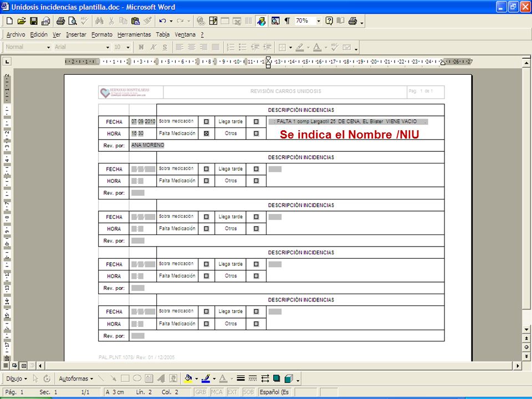Screen dimensions: 532x399
Task: Select the Rectangle drawing tool
Action: point(125,378)
